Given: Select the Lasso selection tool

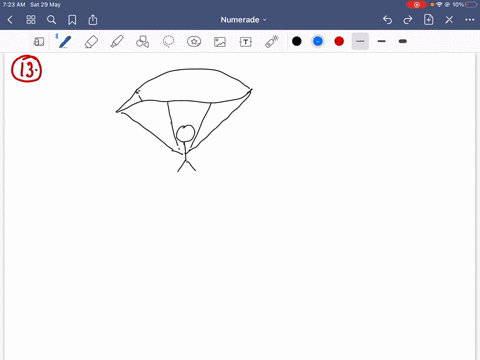Looking at the screenshot, I should 168,42.
